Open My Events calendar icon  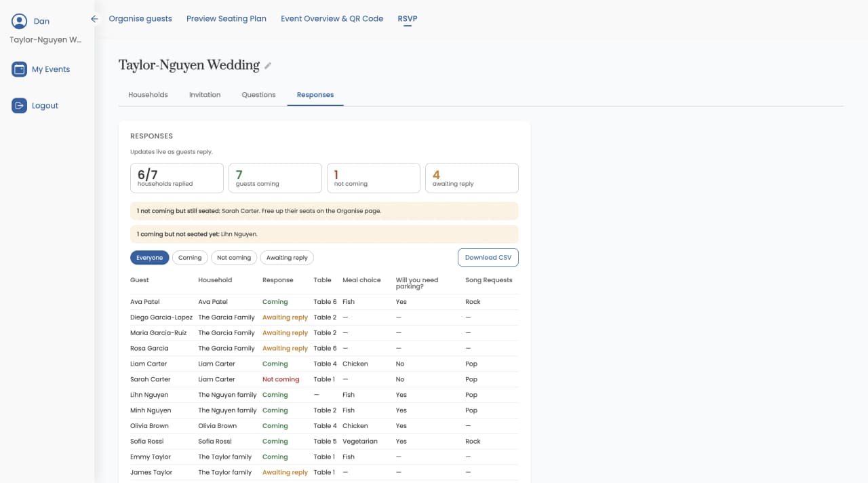click(19, 69)
